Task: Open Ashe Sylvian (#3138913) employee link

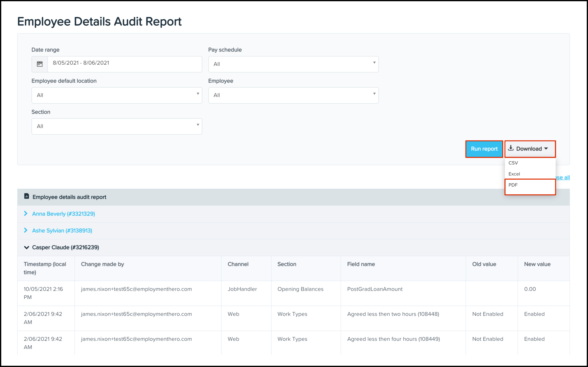Action: [x=62, y=231]
